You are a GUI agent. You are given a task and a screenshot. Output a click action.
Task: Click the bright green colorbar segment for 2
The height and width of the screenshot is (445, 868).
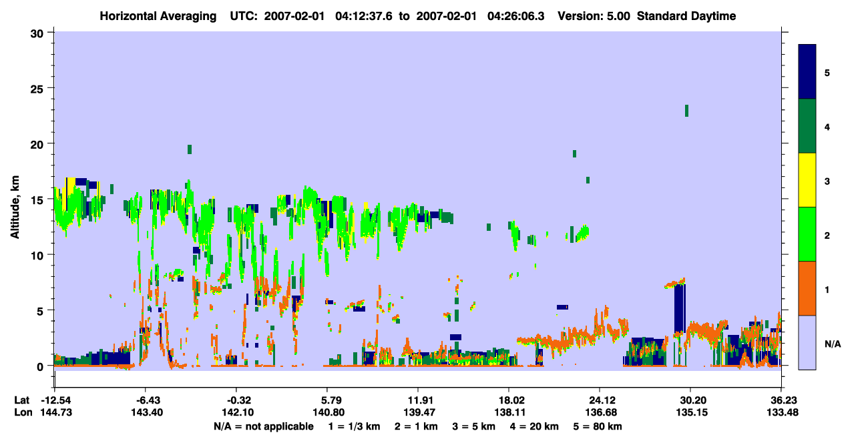[x=807, y=234]
